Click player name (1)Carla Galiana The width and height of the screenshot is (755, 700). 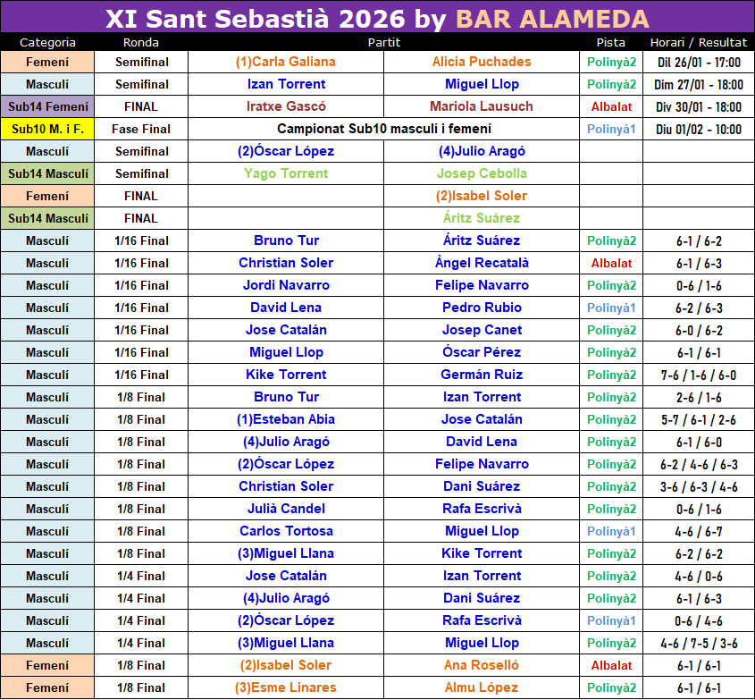click(286, 62)
